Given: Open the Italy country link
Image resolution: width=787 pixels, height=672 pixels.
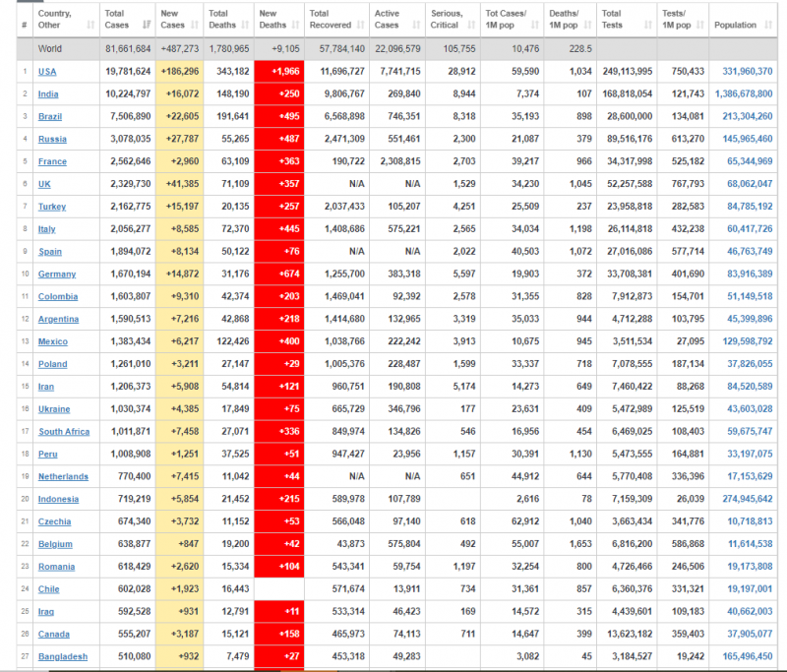Looking at the screenshot, I should coord(46,229).
